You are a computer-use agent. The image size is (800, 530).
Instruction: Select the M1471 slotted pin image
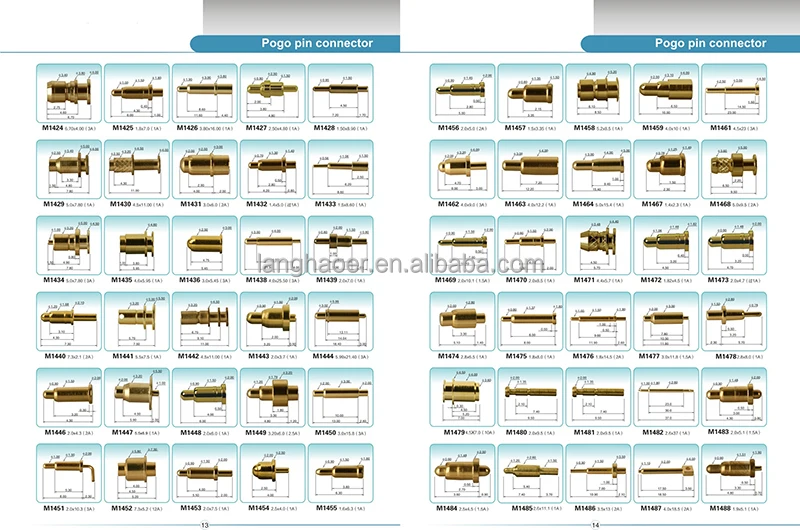(x=598, y=245)
